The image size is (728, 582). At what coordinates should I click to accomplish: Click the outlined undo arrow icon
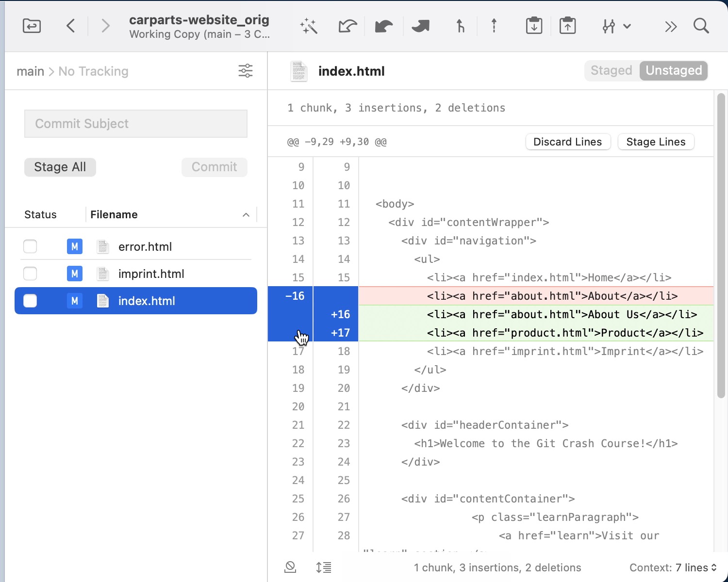tap(347, 26)
